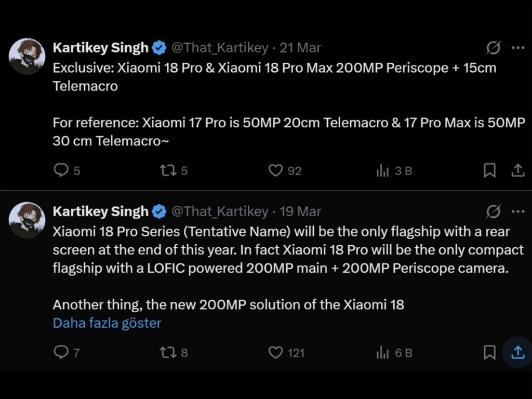Bookmark the 21 Mar Telemacro tweet
Viewport: 532px width, 399px height.
(489, 170)
